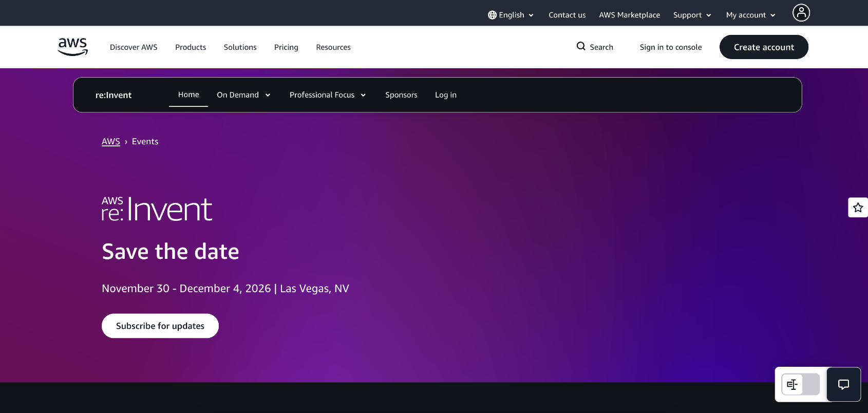This screenshot has width=868, height=413.
Task: Go to the Sponsors page
Action: point(401,95)
